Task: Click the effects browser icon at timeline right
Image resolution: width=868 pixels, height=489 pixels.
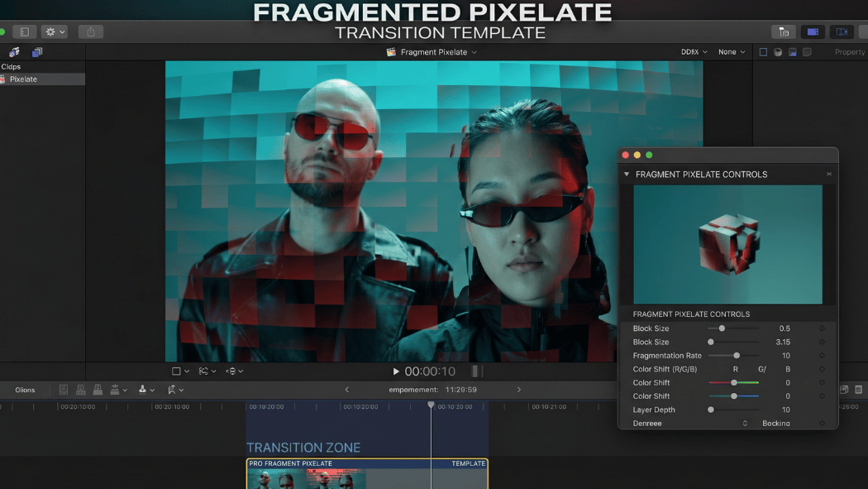Action: pyautogui.click(x=859, y=390)
